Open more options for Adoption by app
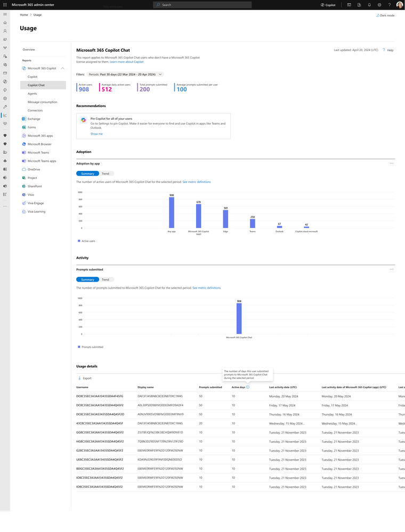The height and width of the screenshot is (532, 405). 392,163
